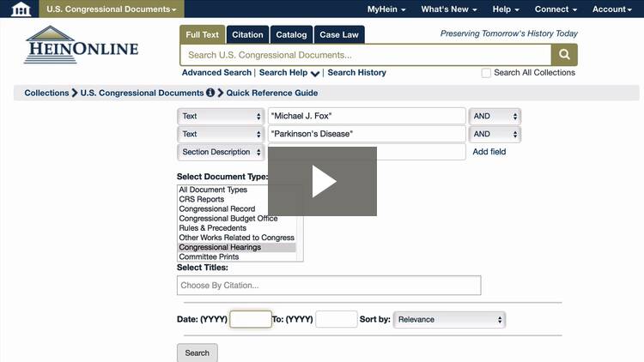Click the main Search U.S. Congressional Documents box

pos(366,55)
